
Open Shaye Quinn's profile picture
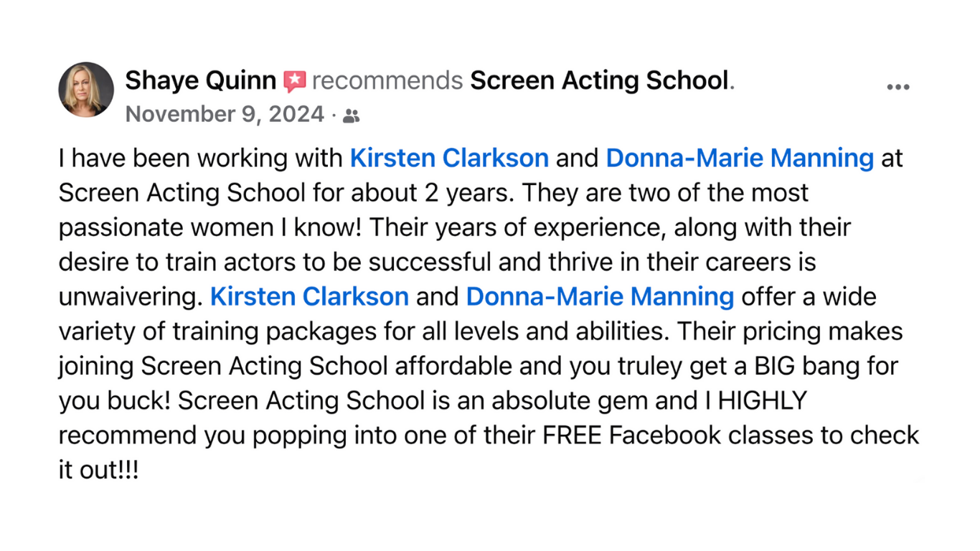pos(86,90)
